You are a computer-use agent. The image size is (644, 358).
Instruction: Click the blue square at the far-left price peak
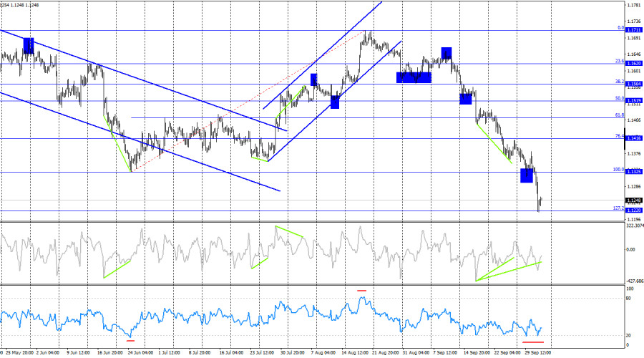pos(29,46)
